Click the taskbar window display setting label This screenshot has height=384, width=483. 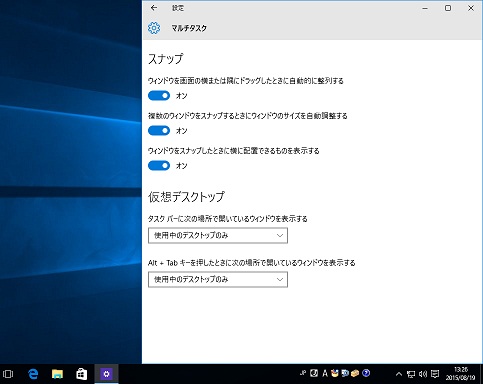(x=228, y=219)
